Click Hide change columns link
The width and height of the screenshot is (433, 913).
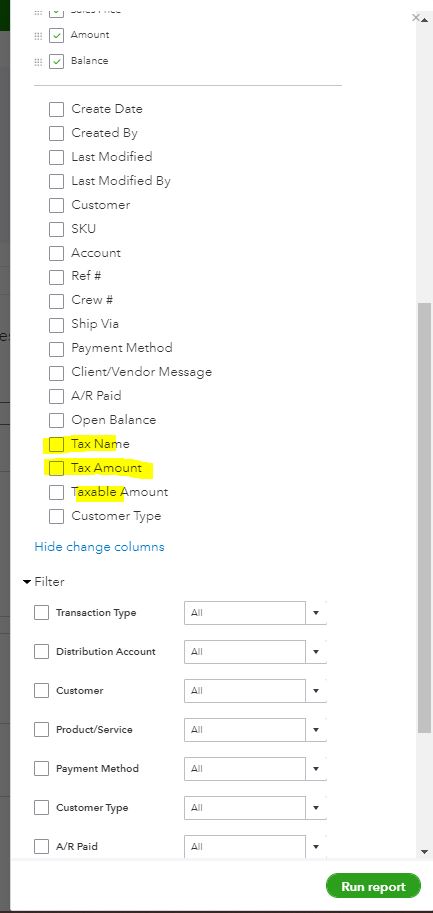(100, 547)
